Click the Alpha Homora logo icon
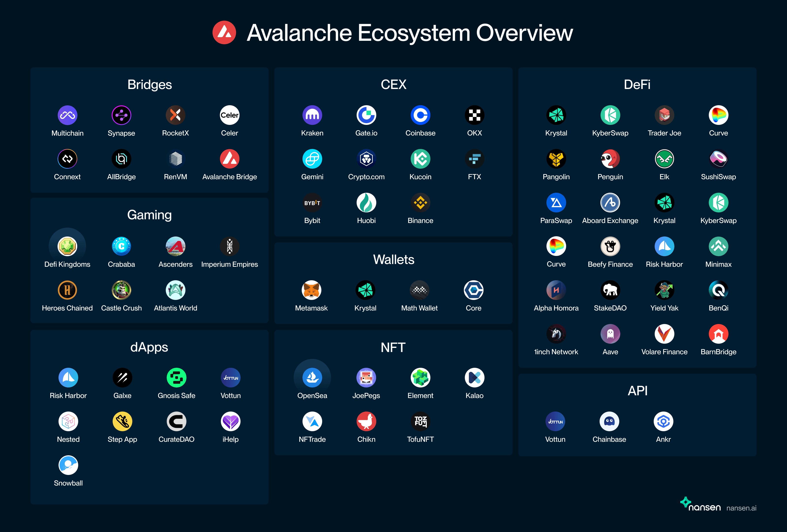 556,290
